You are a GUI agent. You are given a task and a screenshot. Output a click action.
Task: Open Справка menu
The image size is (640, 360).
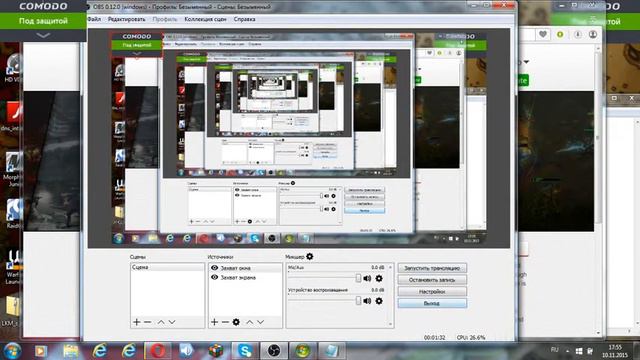pyautogui.click(x=244, y=19)
